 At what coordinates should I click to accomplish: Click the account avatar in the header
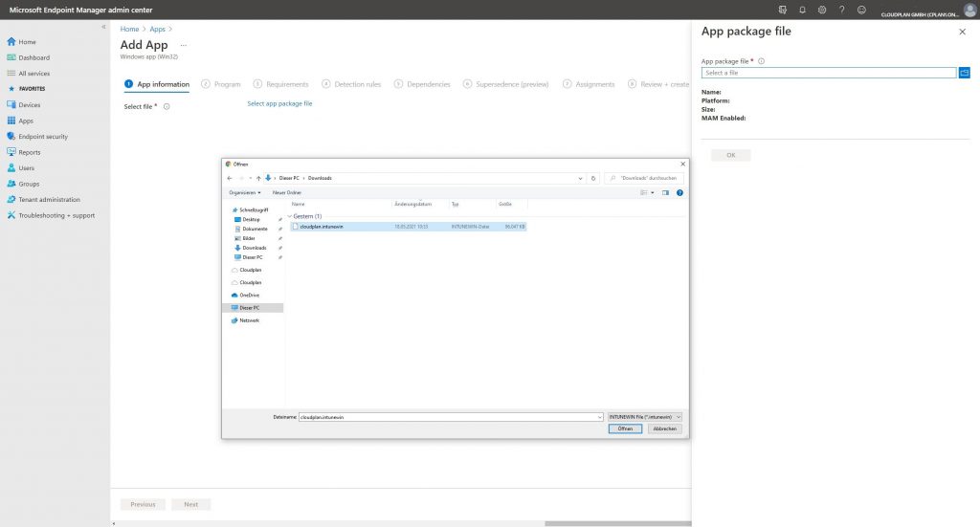pos(970,10)
